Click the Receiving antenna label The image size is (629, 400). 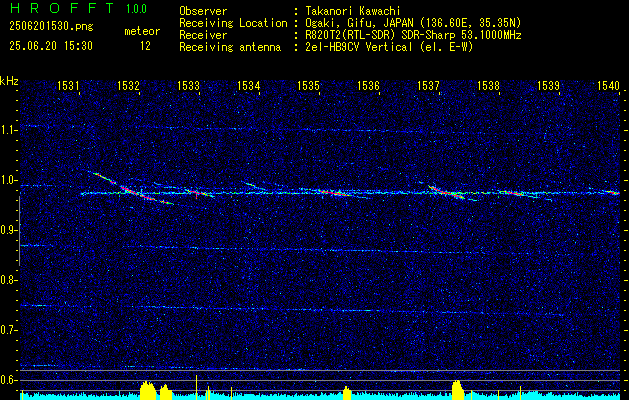[x=230, y=47]
